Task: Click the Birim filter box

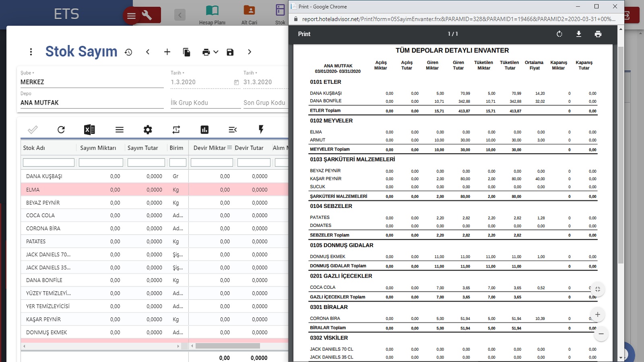Action: point(178,162)
